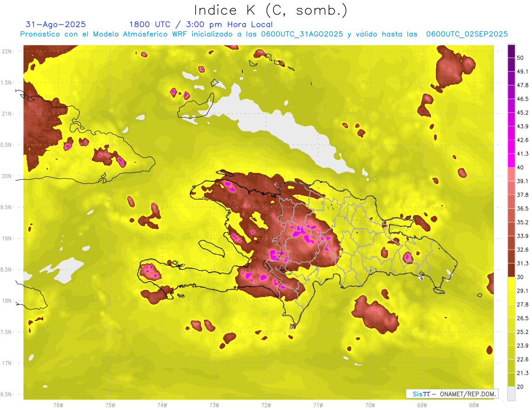Click the '41.3' colorbar value
Screen dimensions: 532x411
tap(522, 154)
